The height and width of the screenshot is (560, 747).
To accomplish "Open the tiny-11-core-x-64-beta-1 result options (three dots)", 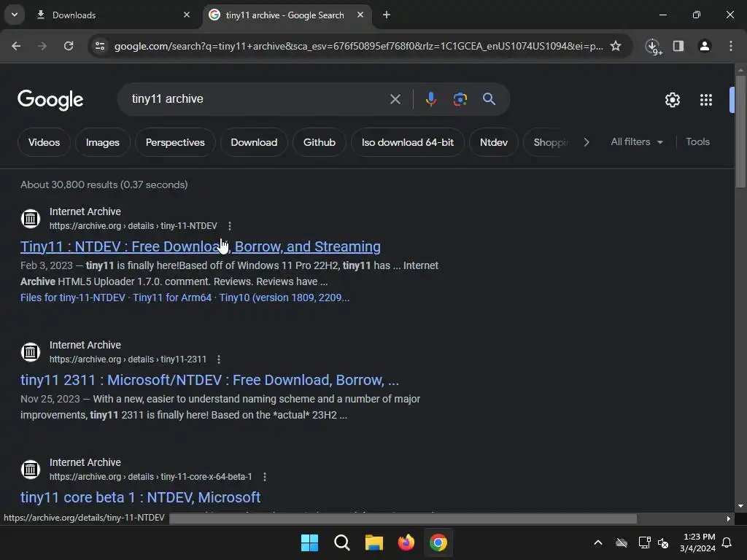I will tap(264, 477).
